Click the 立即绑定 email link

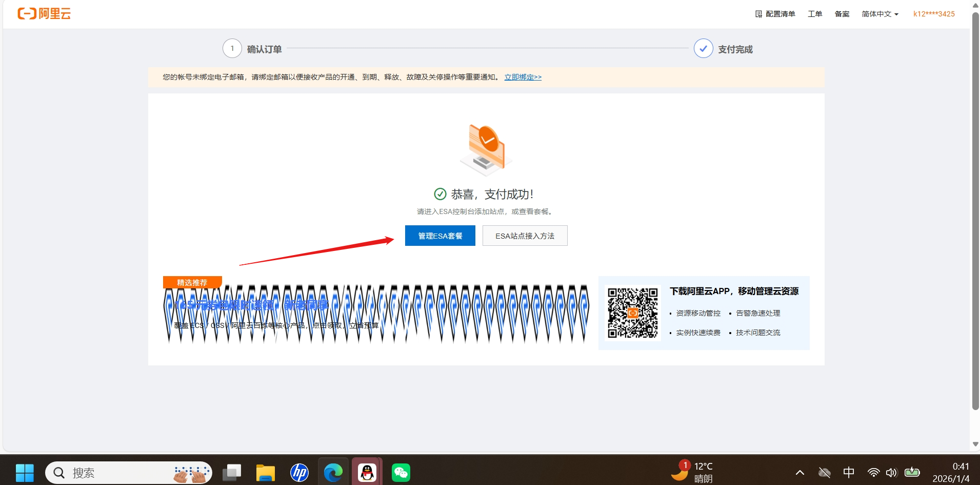[523, 77]
